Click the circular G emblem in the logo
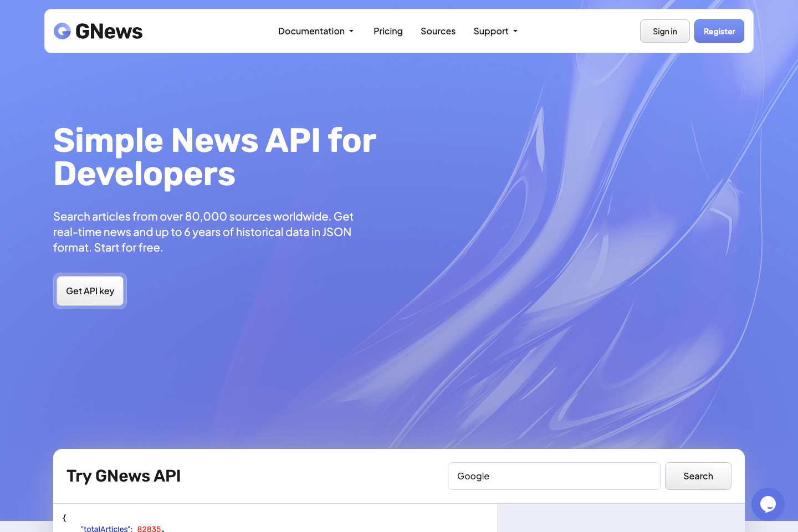This screenshot has height=532, width=798. [62, 31]
